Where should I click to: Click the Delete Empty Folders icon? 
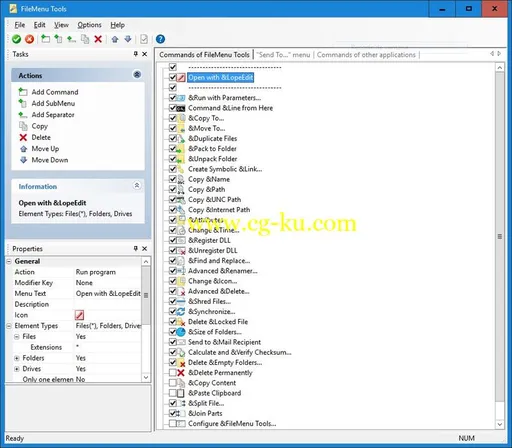181,363
